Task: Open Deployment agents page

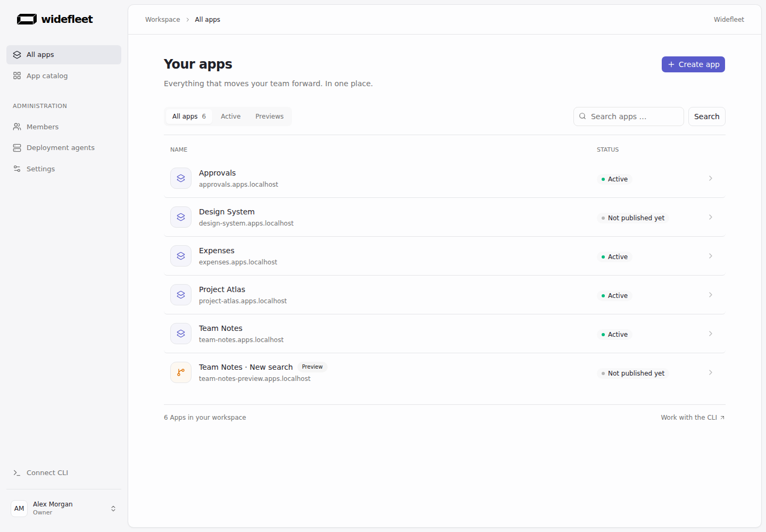Action: [64, 148]
